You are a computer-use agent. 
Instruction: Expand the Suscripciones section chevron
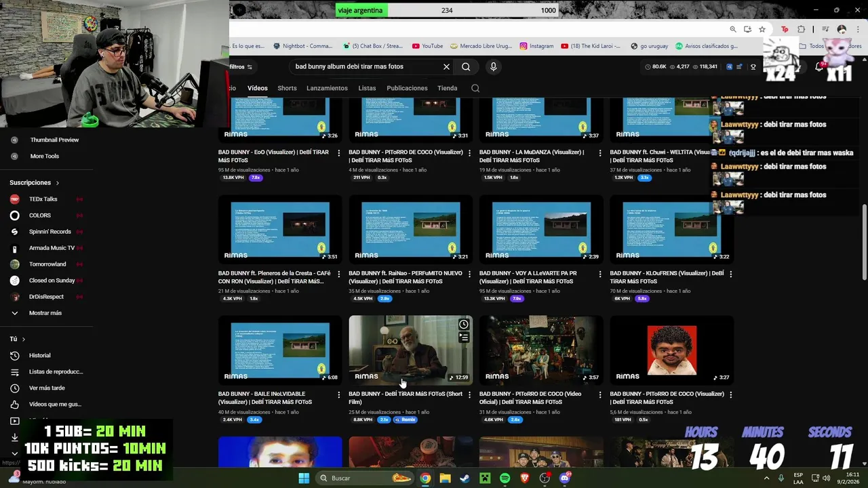[x=58, y=183]
